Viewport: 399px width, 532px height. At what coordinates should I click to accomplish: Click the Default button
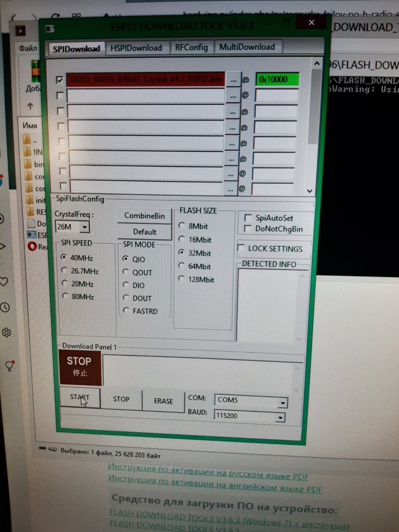(145, 232)
